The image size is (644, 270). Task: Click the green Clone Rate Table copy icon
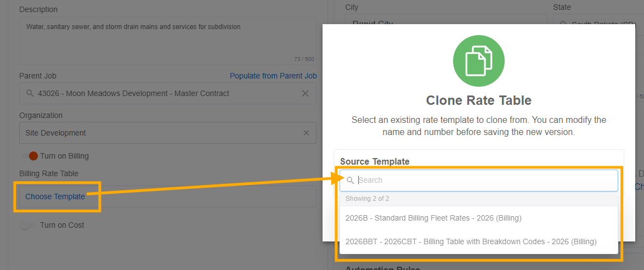tap(478, 61)
